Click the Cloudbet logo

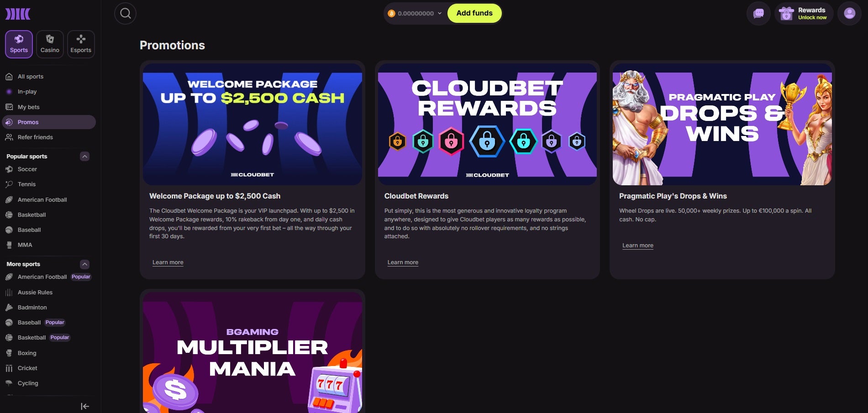tap(18, 14)
